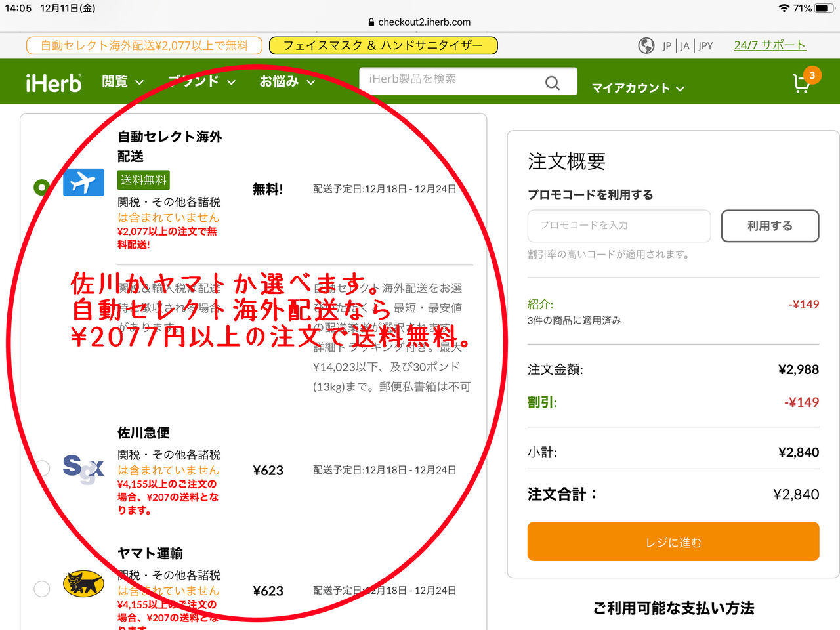
Task: Click the 自動セレクト海外配送 free shipping banner
Action: [x=144, y=45]
